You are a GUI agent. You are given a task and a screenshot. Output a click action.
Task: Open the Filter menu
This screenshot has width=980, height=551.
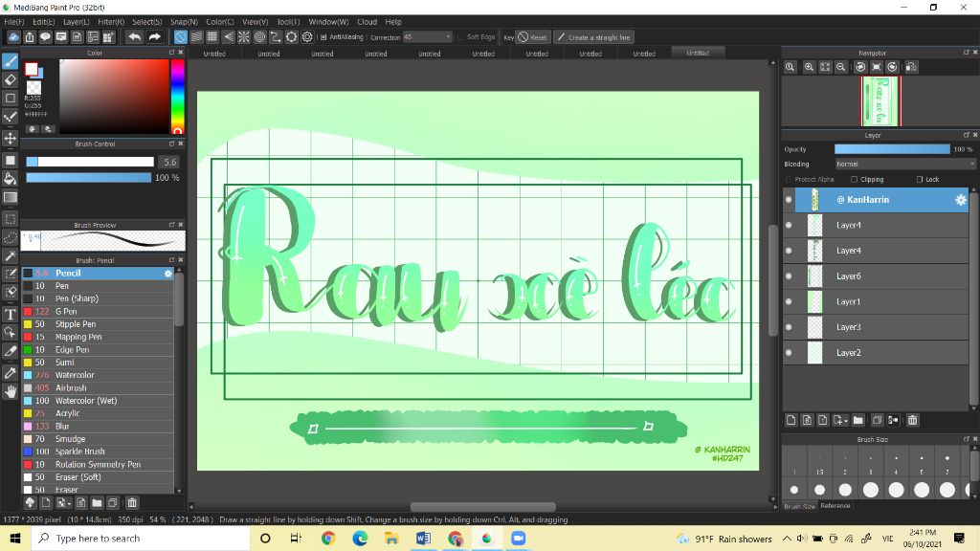[x=111, y=22]
